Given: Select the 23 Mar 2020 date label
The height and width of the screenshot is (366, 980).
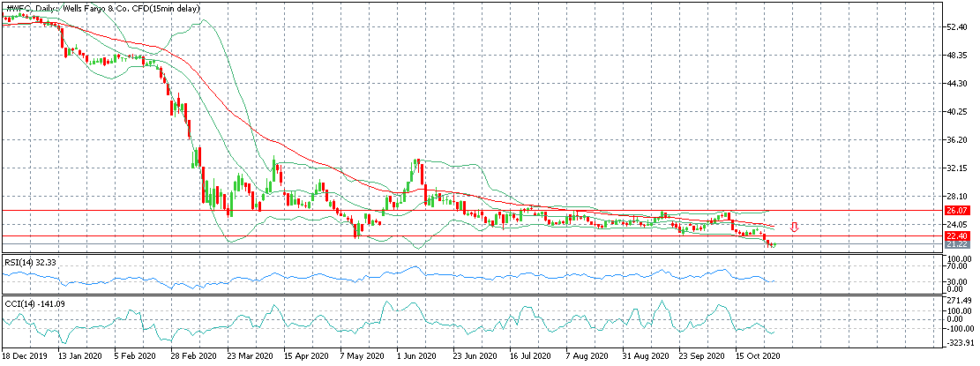Looking at the screenshot, I should [x=248, y=355].
